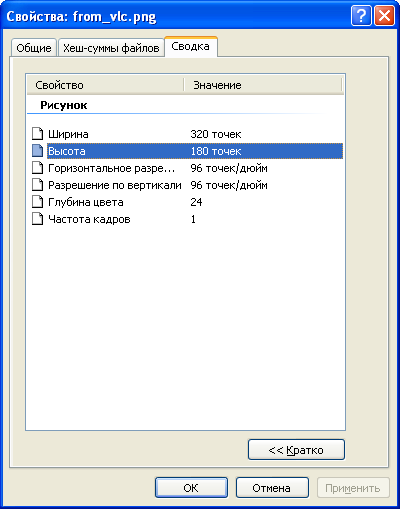Click the page icon beside Горизонтальное разрешение
The image size is (400, 509).
tap(37, 168)
